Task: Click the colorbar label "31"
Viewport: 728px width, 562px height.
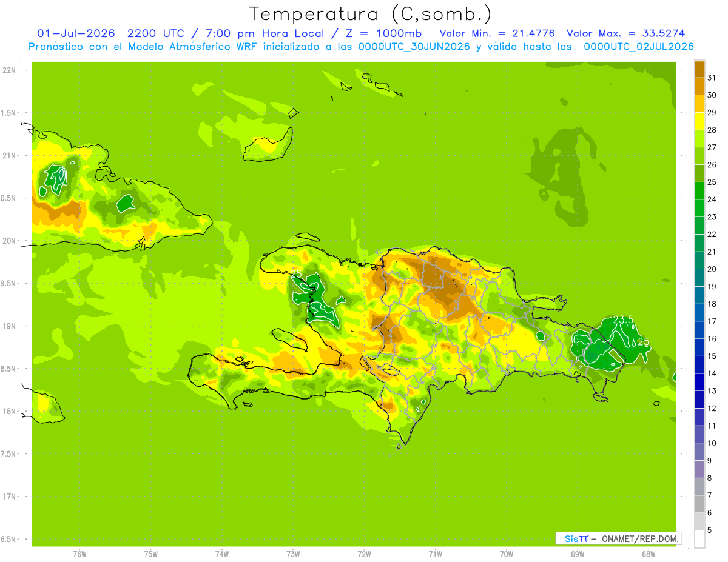Action: click(x=712, y=78)
